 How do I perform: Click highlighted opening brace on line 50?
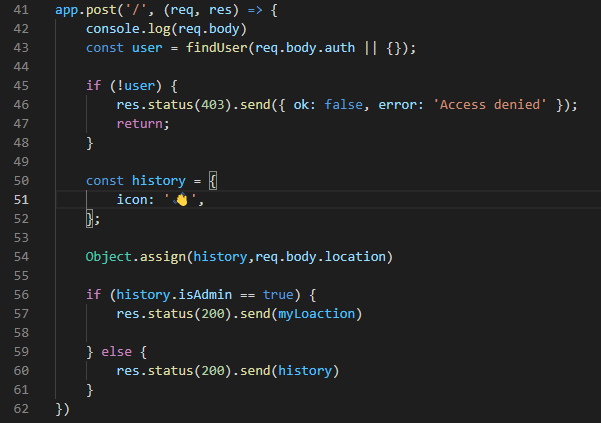pos(213,181)
